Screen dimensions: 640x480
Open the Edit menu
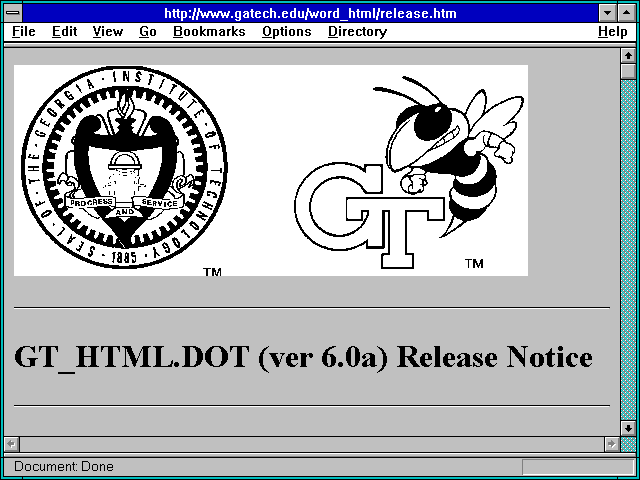[x=64, y=32]
